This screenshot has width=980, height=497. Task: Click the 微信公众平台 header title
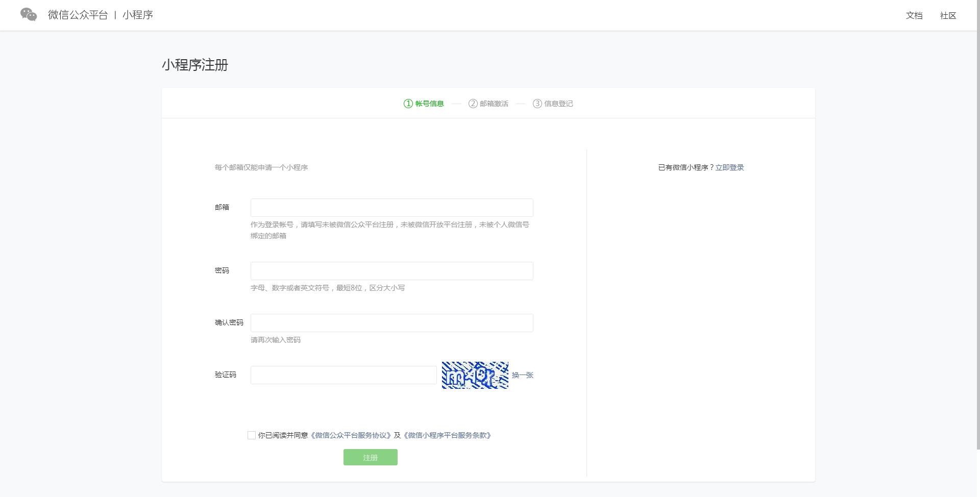78,15
